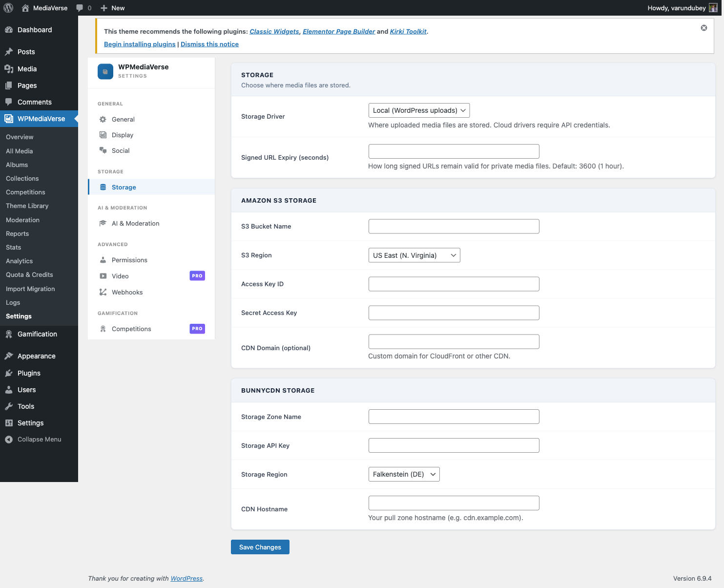Open Theme Library from the sidebar
724x588 pixels.
(x=27, y=206)
